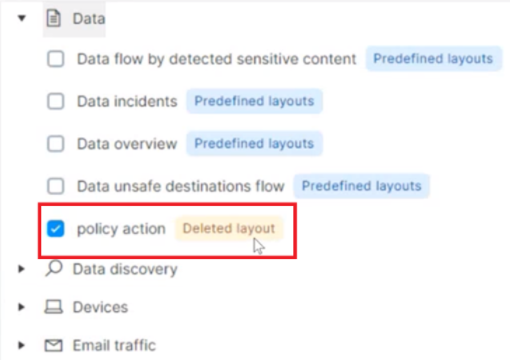
Task: Open the Email traffic tree item
Action: tap(114, 345)
